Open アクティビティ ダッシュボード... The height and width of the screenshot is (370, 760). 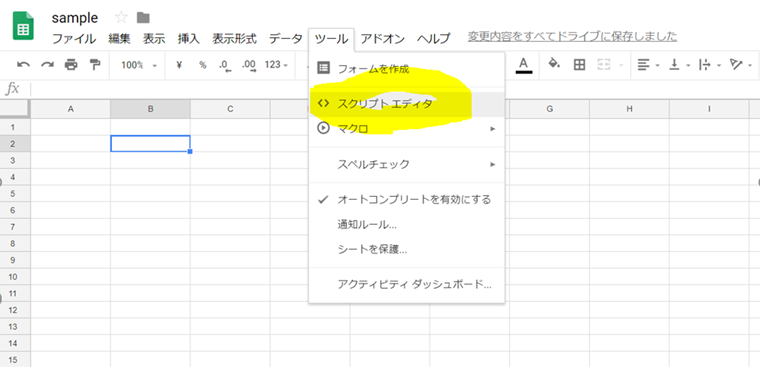(x=407, y=285)
